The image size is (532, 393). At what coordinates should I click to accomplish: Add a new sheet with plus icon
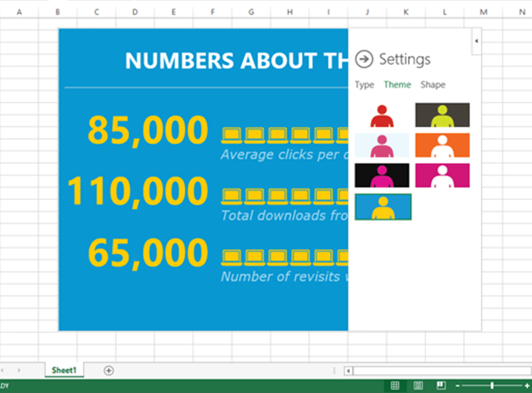pyautogui.click(x=109, y=369)
